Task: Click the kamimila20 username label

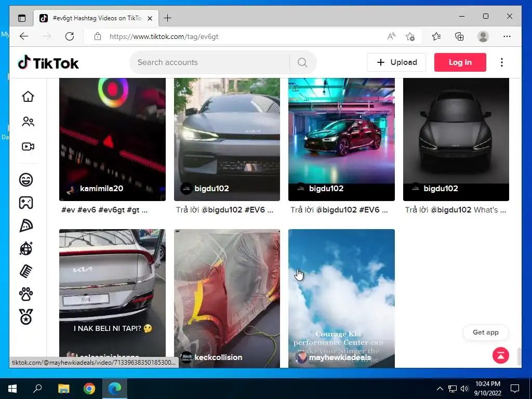Action: click(101, 189)
